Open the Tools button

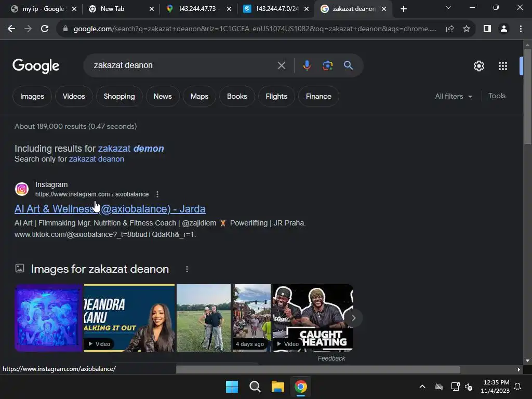(497, 96)
